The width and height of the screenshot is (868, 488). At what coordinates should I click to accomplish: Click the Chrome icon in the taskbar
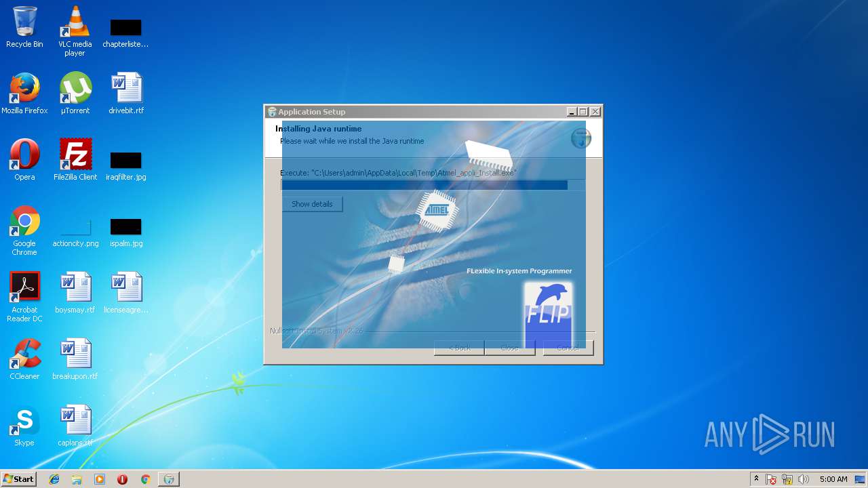coord(145,479)
